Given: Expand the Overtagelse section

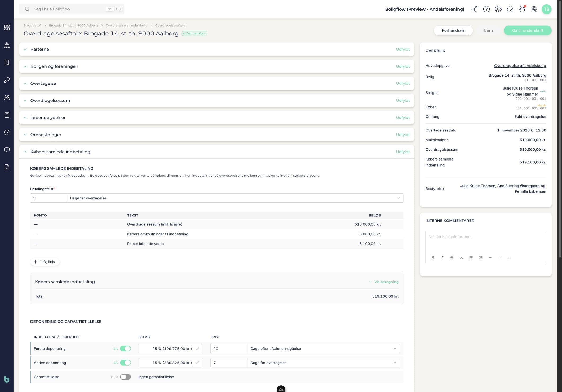Looking at the screenshot, I should point(217,83).
